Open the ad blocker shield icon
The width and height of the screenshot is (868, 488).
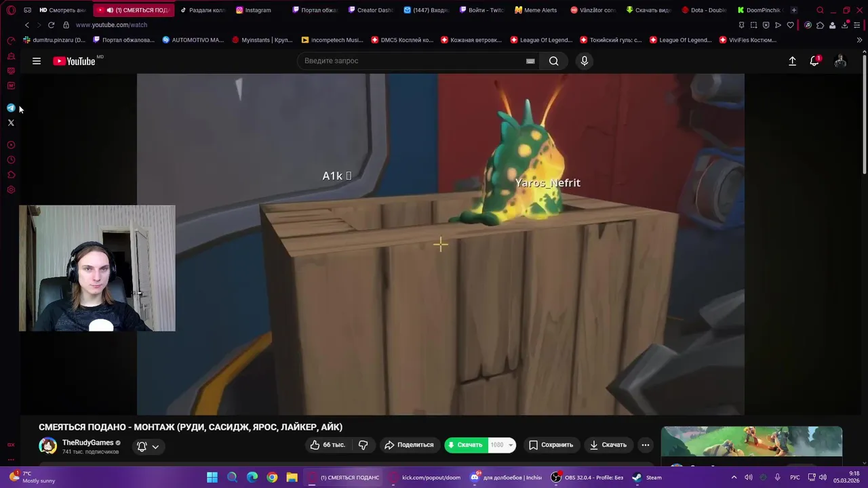tap(766, 25)
